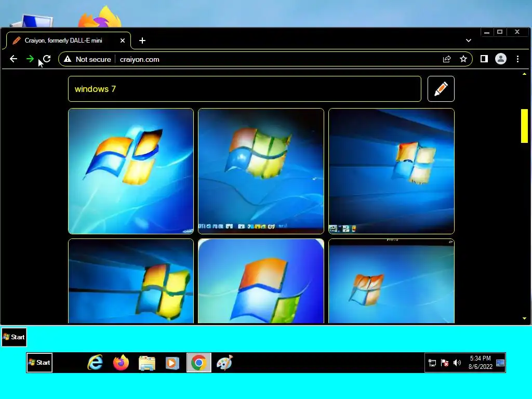This screenshot has height=399, width=532.
Task: Open the second-row middle generated image
Action: [261, 281]
